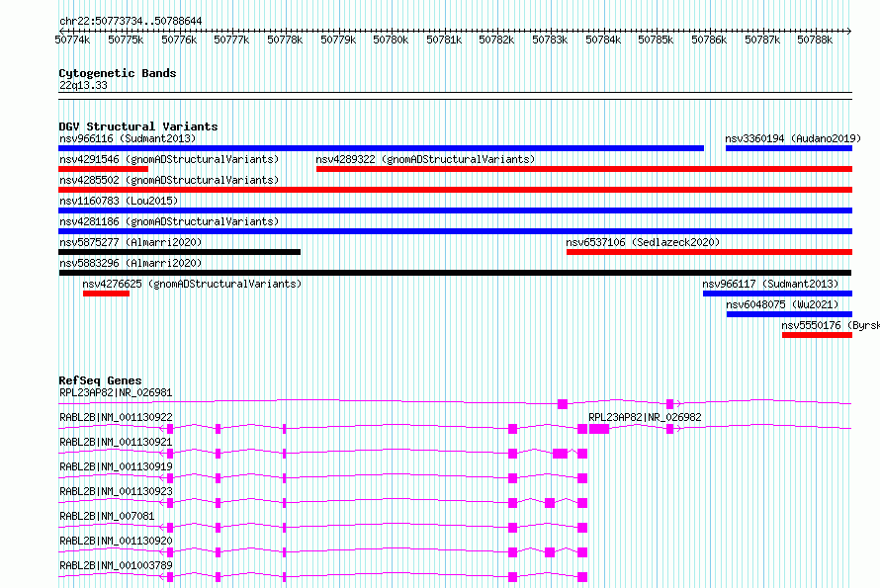This screenshot has height=588, width=880.
Task: Click the 50780k ruler tick label
Action: pos(391,40)
